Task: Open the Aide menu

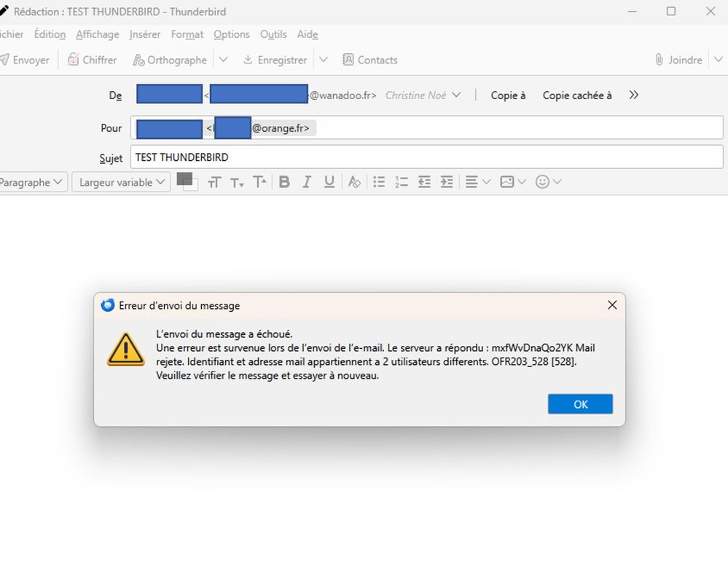Action: tap(308, 34)
